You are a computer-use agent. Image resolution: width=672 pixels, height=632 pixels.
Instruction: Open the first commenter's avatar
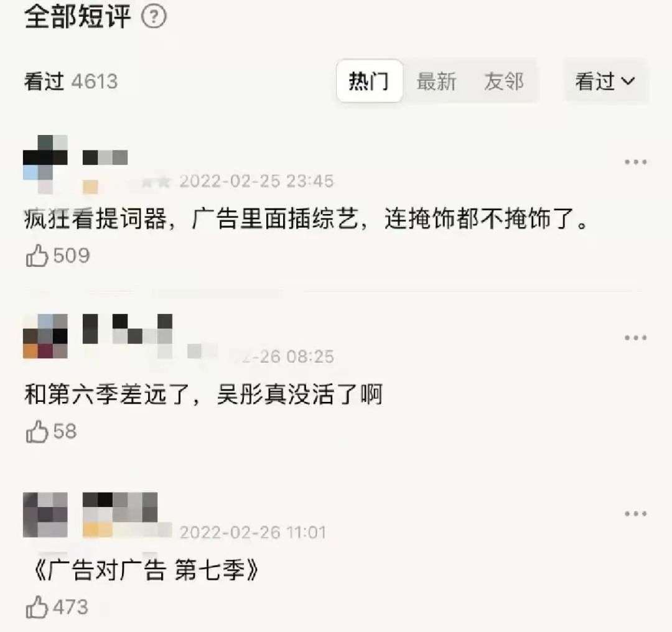point(45,165)
